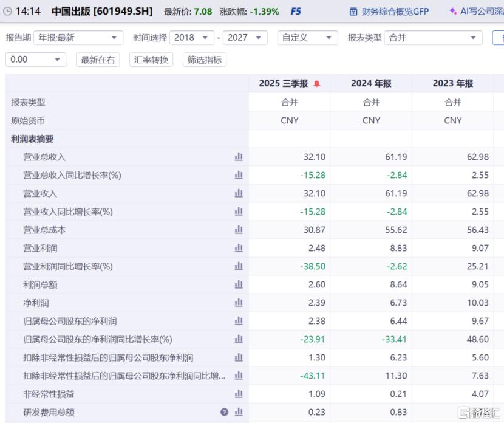Screen dimensions: 504x423
Task: Expand the 自定义 dropdown
Action: click(x=308, y=38)
